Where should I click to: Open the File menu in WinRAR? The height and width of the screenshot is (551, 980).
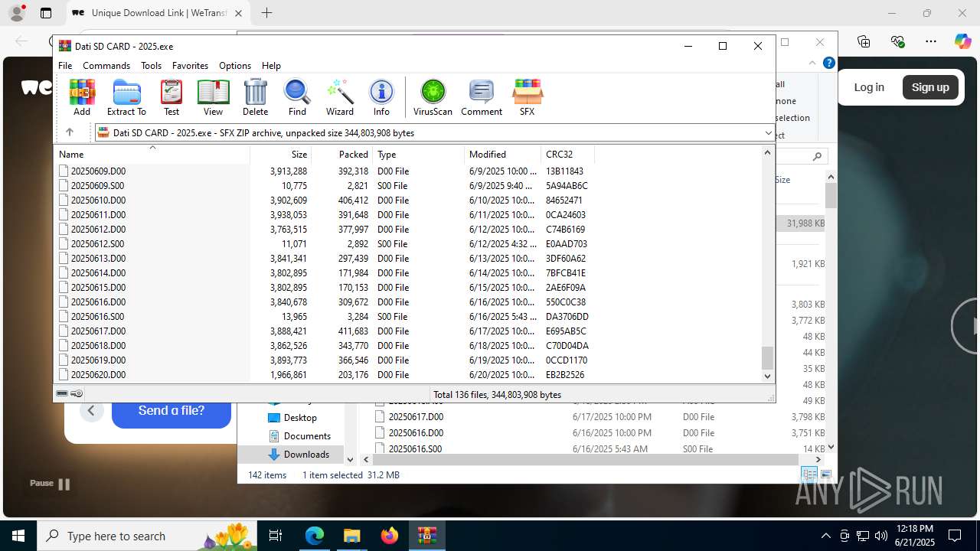click(65, 66)
